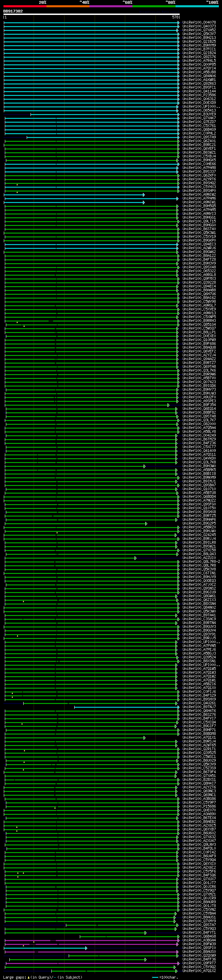The width and height of the screenshot is (222, 980).
Task: Select the UniRef100_Q7XA52 label
Action: coord(199,30)
